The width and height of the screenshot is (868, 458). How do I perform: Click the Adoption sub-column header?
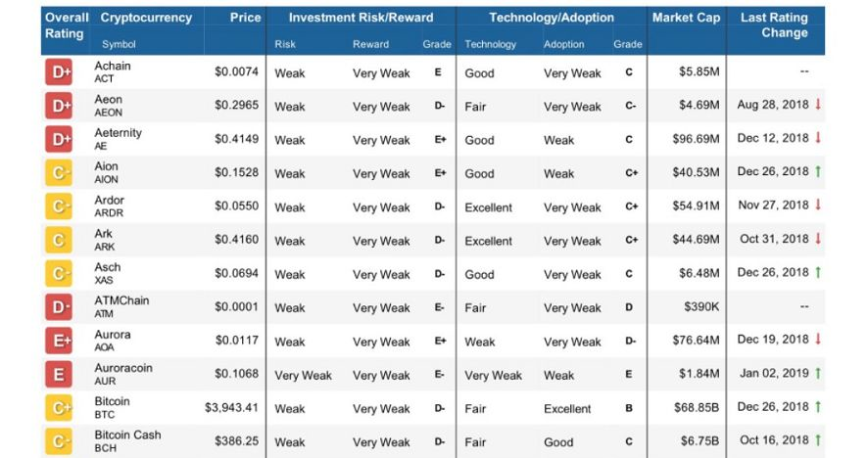click(x=563, y=44)
